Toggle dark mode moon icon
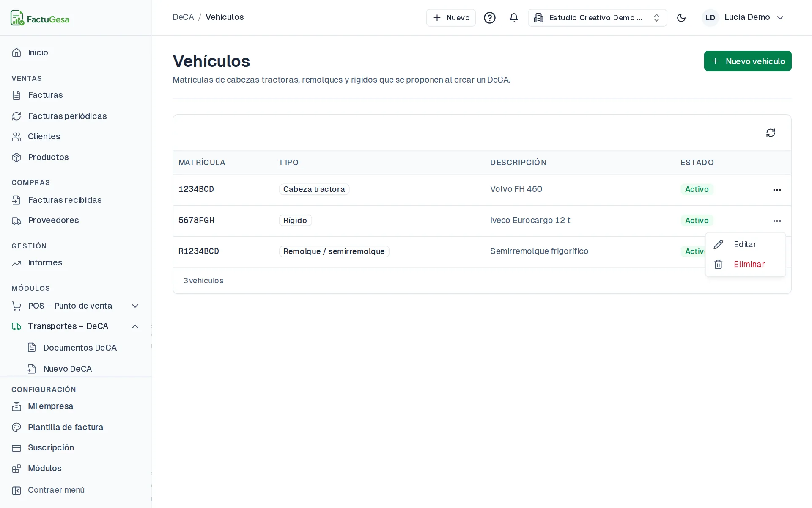Image resolution: width=812 pixels, height=508 pixels. coord(681,18)
